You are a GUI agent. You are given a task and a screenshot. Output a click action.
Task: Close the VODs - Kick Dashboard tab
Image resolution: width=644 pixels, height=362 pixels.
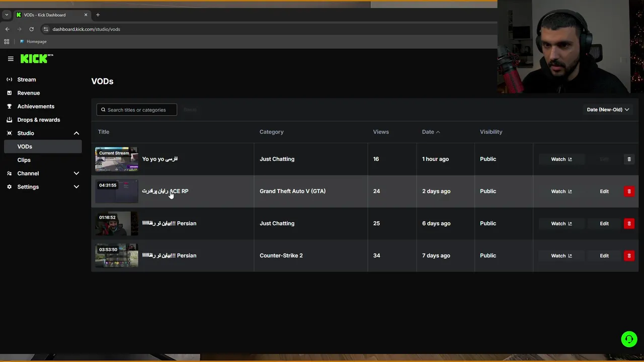86,15
